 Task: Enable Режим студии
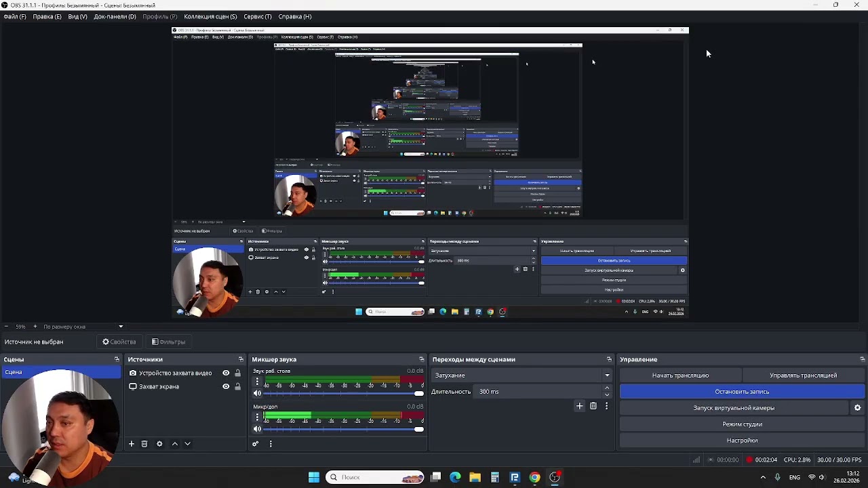(x=742, y=424)
